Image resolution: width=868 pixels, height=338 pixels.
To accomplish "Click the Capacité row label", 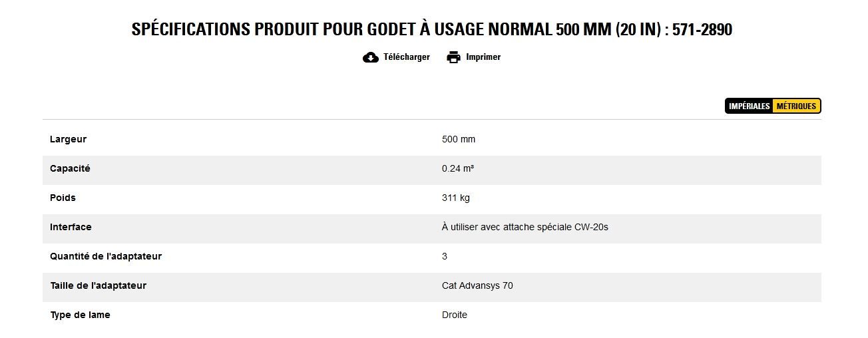I will (x=70, y=169).
